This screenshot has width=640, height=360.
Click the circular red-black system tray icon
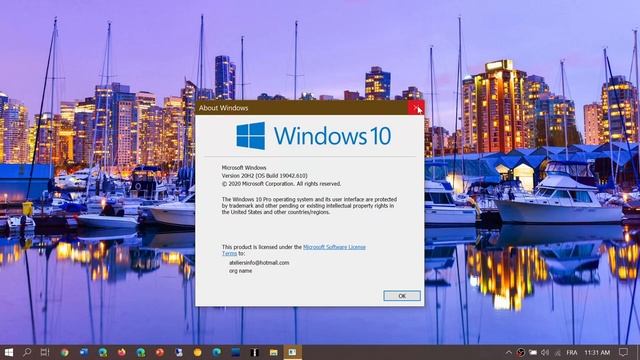tap(521, 352)
